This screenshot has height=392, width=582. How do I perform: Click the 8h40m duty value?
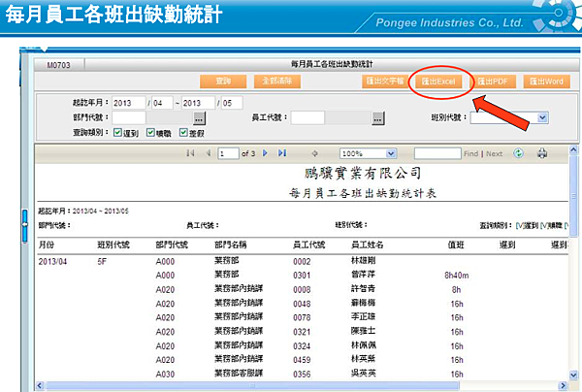457,276
